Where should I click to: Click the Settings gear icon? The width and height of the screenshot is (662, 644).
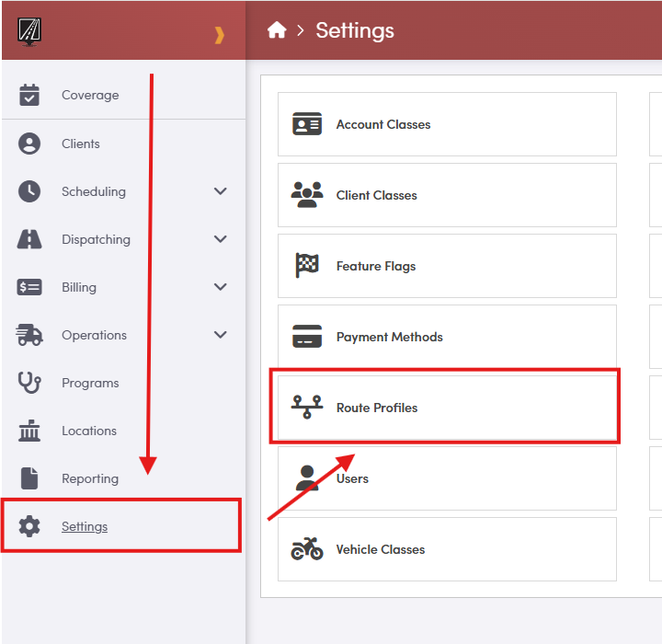(29, 526)
